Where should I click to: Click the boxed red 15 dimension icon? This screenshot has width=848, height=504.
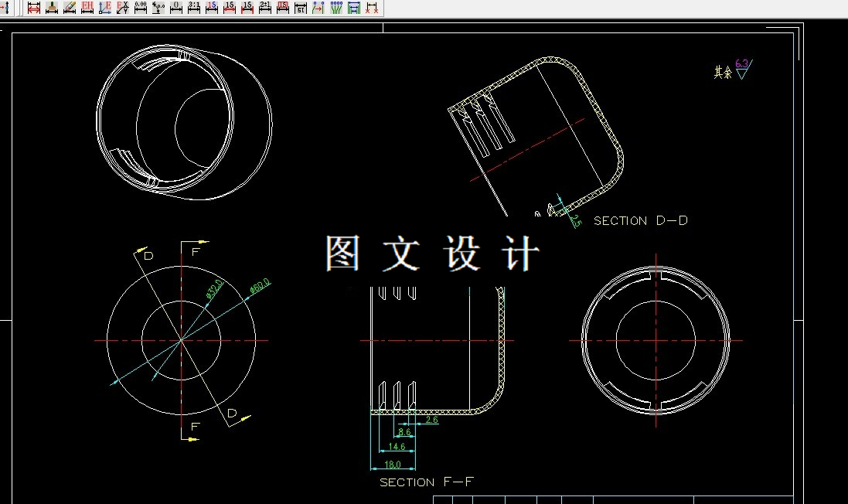click(x=283, y=8)
